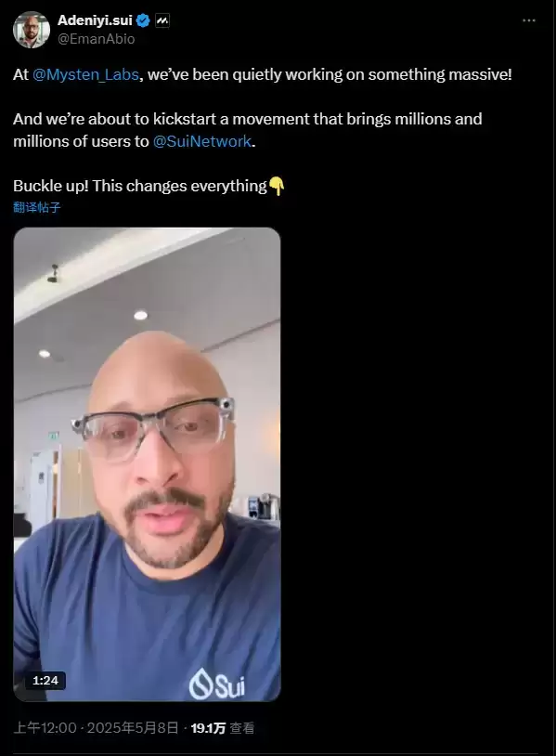Image resolution: width=556 pixels, height=756 pixels.
Task: Click the Sui logo in the video
Action: 217,684
